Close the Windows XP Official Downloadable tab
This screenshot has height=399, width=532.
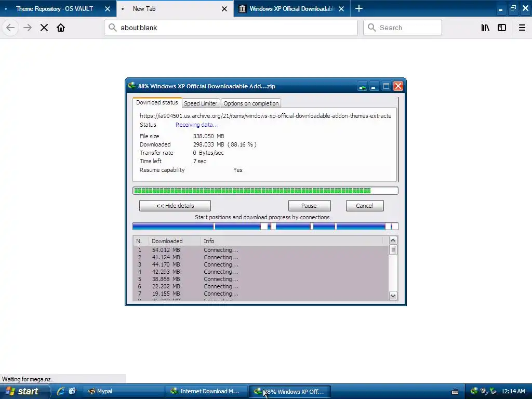tap(341, 9)
